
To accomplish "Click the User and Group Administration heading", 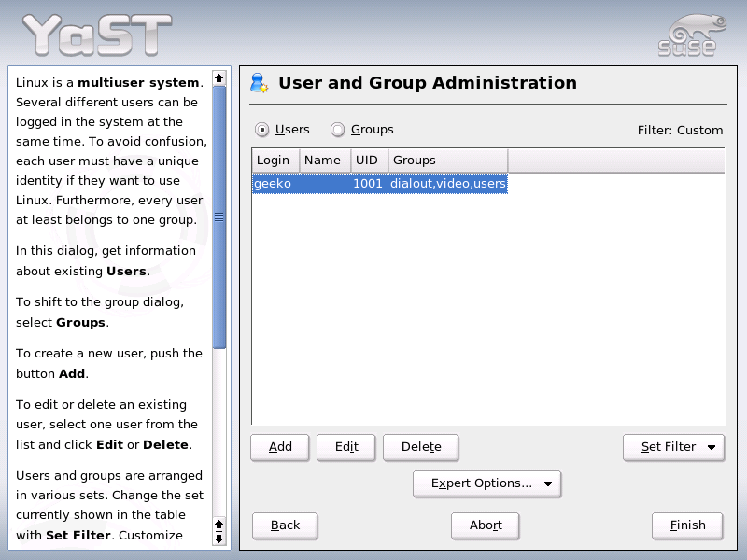I will [x=428, y=83].
